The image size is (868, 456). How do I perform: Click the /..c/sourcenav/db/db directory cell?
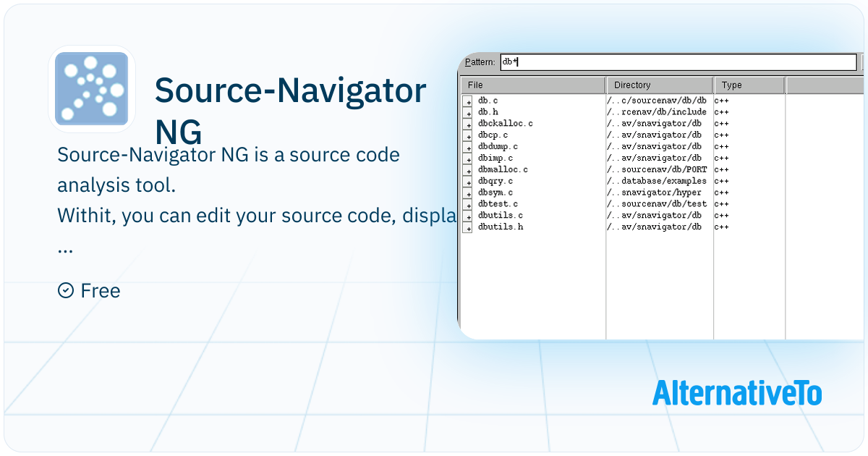tap(657, 101)
